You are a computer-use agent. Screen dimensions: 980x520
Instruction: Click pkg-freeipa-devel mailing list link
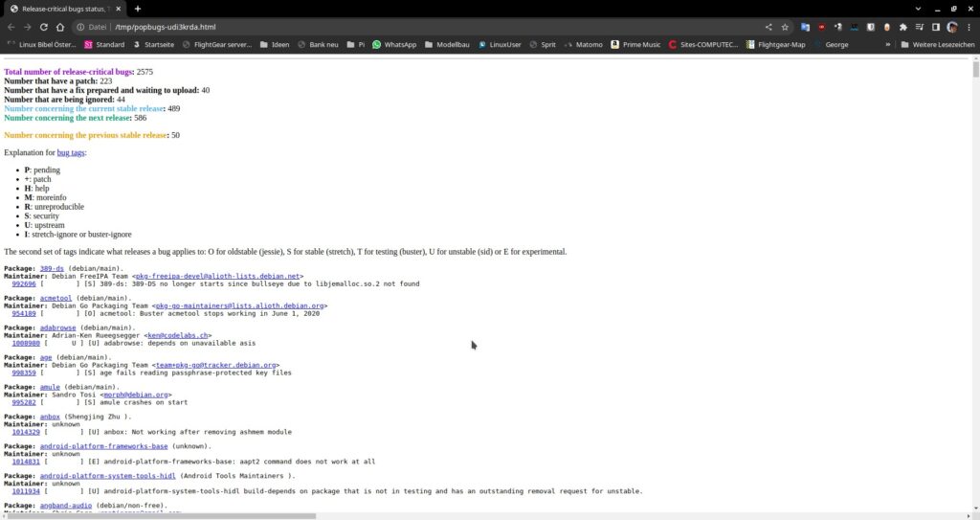217,276
